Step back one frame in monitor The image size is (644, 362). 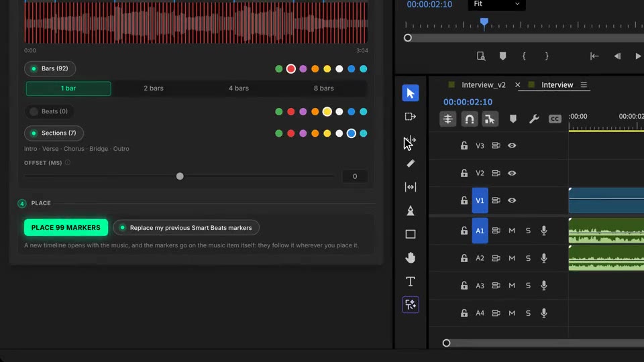point(617,56)
